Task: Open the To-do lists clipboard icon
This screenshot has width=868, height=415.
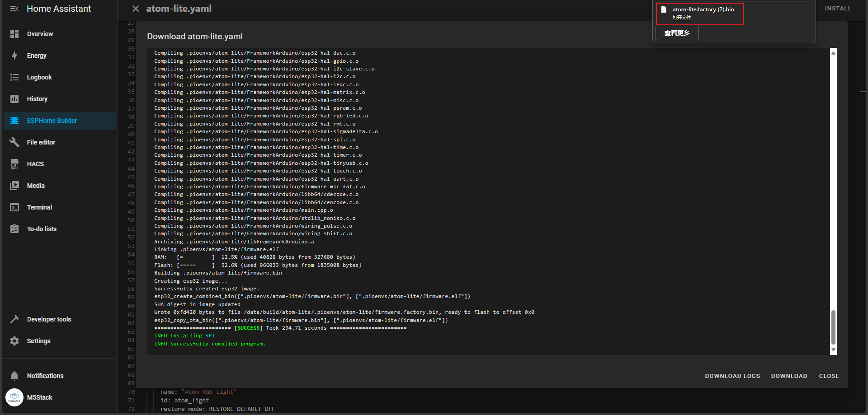Action: [x=14, y=229]
